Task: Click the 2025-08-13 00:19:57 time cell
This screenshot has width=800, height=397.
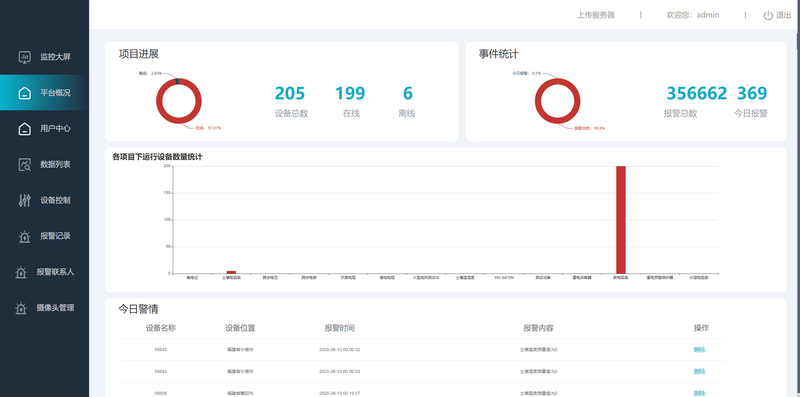Action: click(x=340, y=393)
